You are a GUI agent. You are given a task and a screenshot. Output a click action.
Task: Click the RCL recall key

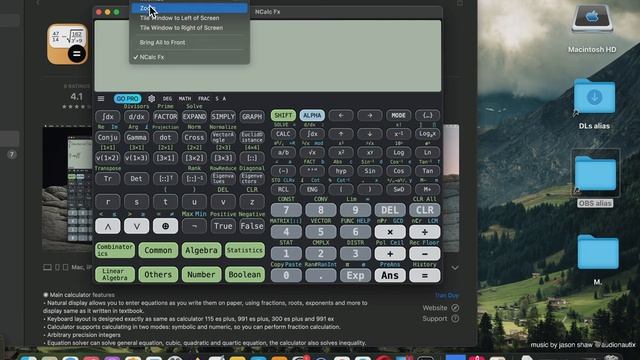coord(283,189)
